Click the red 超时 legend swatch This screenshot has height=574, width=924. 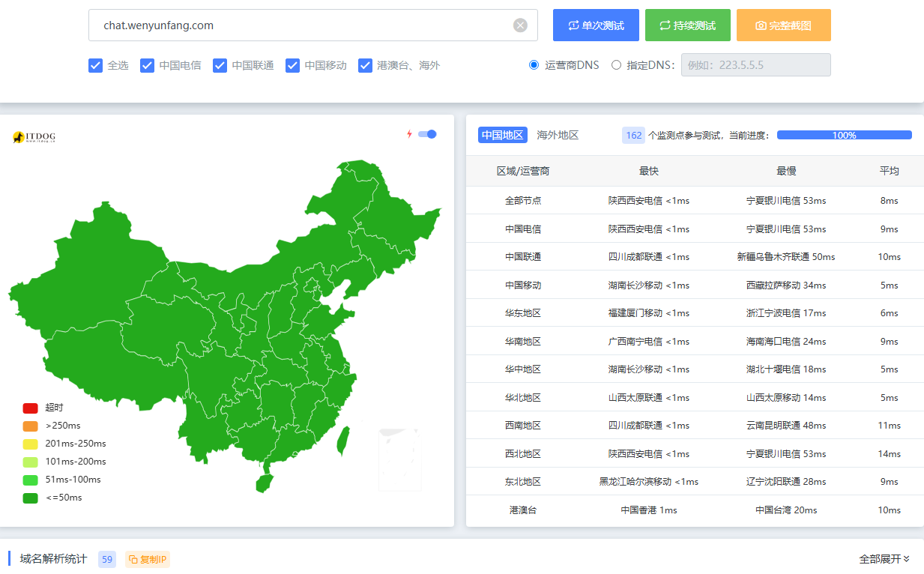click(x=30, y=408)
